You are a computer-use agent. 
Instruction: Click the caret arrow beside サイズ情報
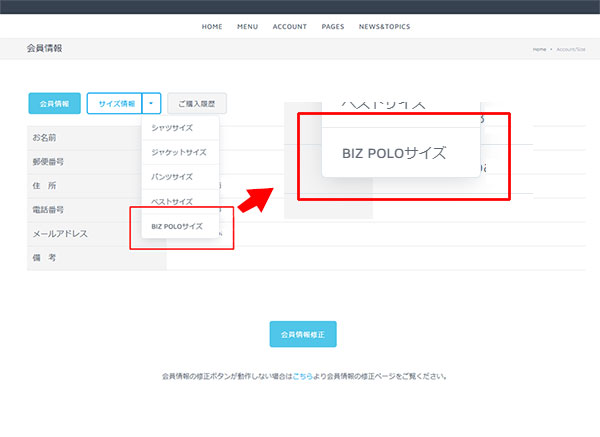tap(151, 103)
